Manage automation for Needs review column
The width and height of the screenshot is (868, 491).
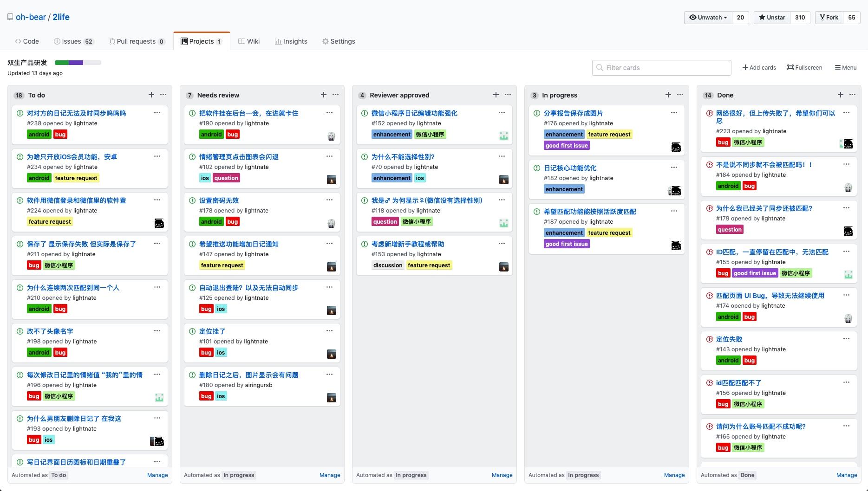click(x=330, y=475)
